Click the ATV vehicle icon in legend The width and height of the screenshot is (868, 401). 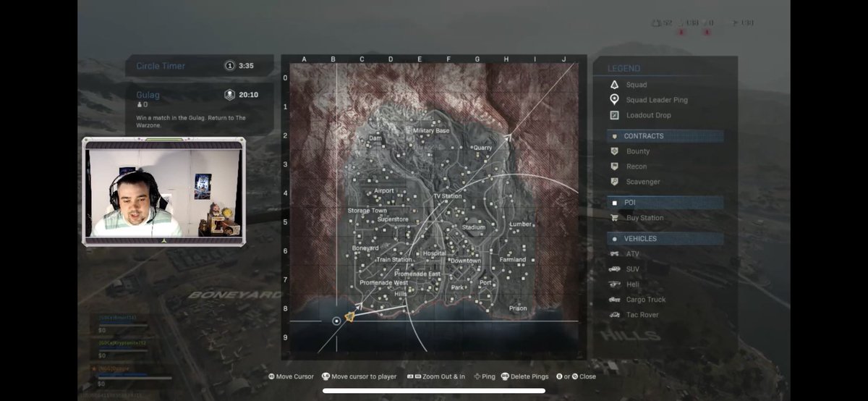point(615,254)
